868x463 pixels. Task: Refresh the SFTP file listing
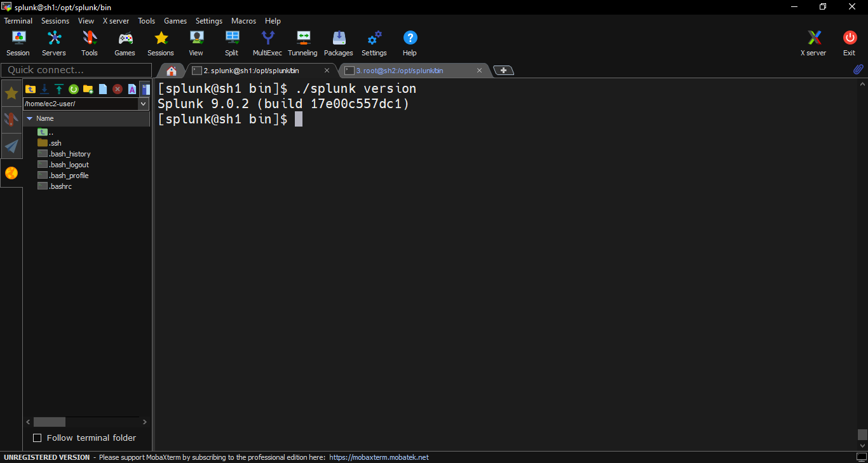[x=74, y=89]
